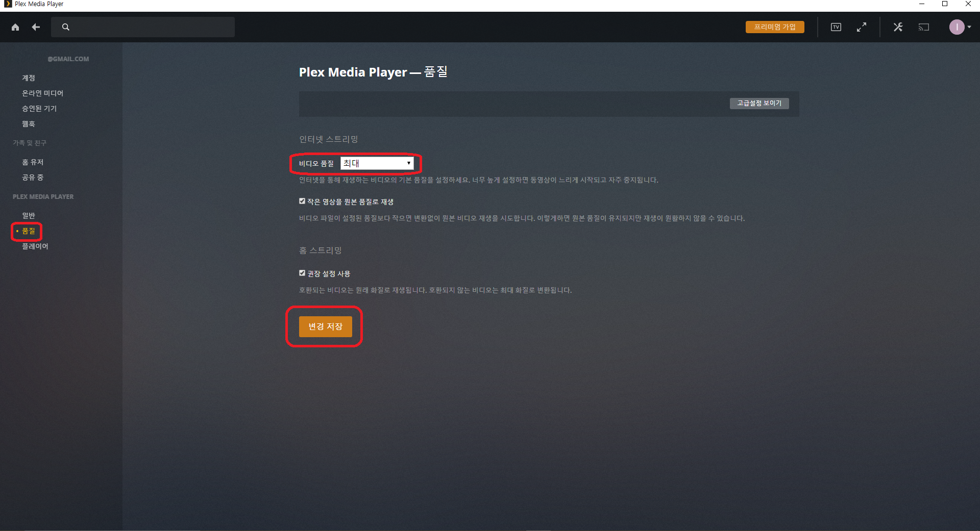Open 홈 유저 in the sidebar
980x531 pixels.
point(33,162)
